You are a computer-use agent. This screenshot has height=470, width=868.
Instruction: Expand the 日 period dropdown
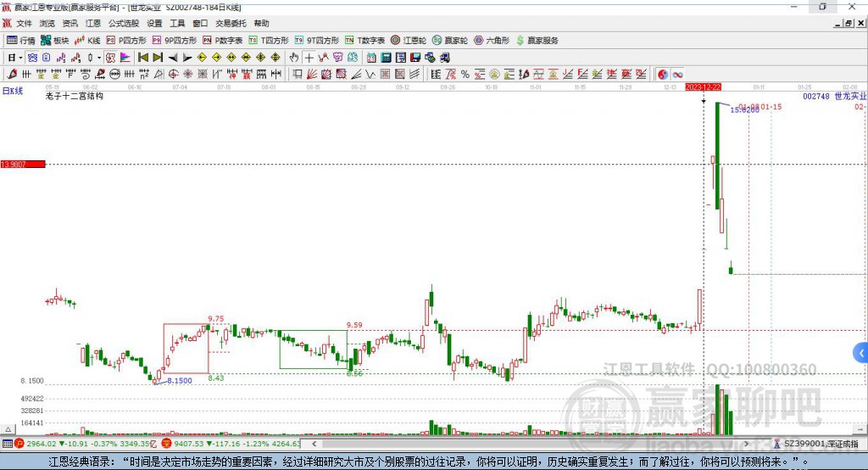[20, 58]
